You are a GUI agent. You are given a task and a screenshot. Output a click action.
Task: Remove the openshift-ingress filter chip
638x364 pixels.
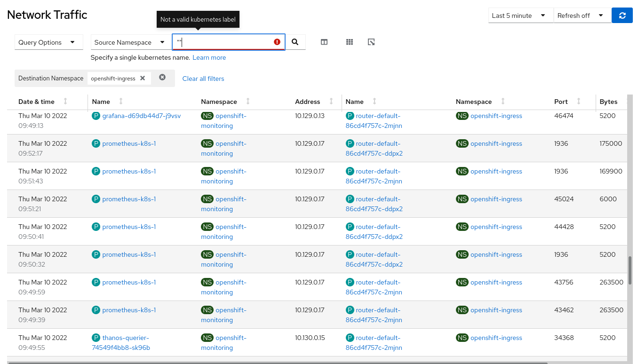point(143,79)
